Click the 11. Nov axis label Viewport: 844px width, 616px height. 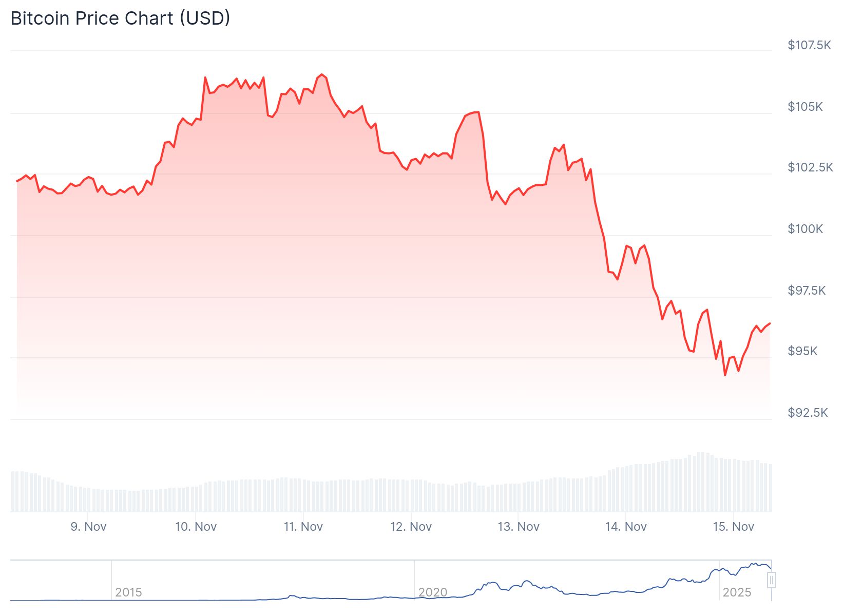click(x=303, y=527)
